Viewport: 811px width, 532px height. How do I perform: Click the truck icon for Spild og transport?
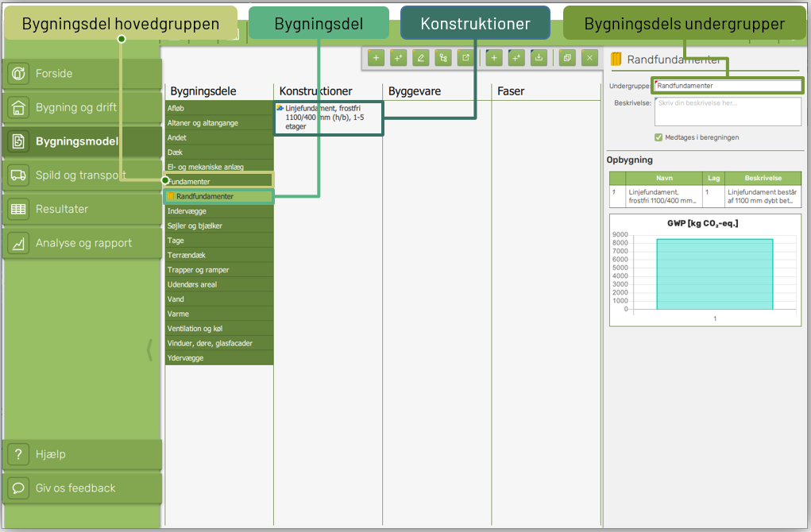pos(19,175)
